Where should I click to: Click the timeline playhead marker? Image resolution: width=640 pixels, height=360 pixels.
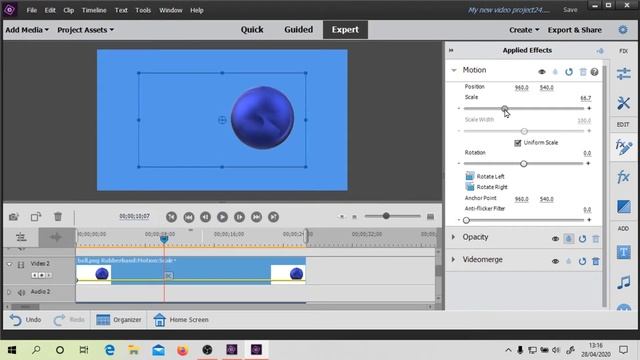[164, 239]
